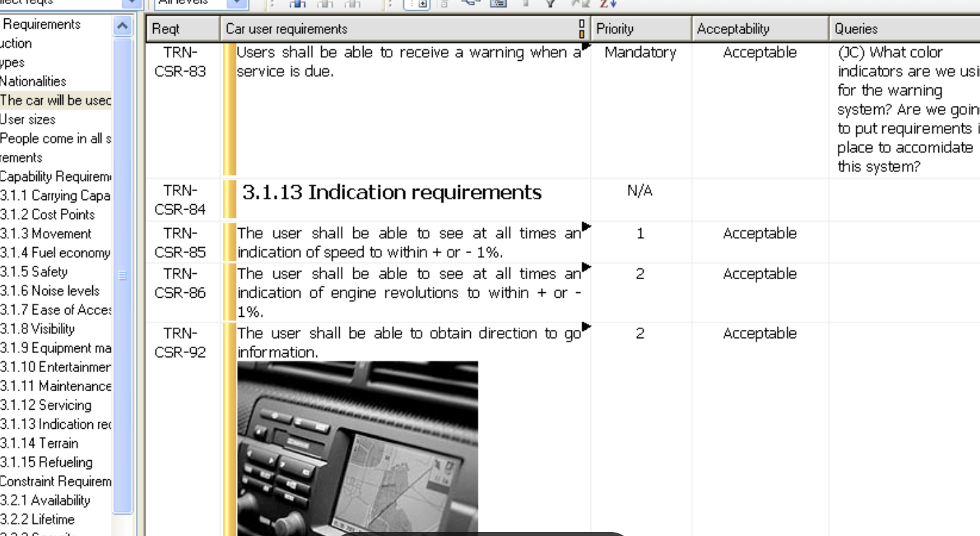Select 'Nationalities' in the tree

[x=33, y=81]
